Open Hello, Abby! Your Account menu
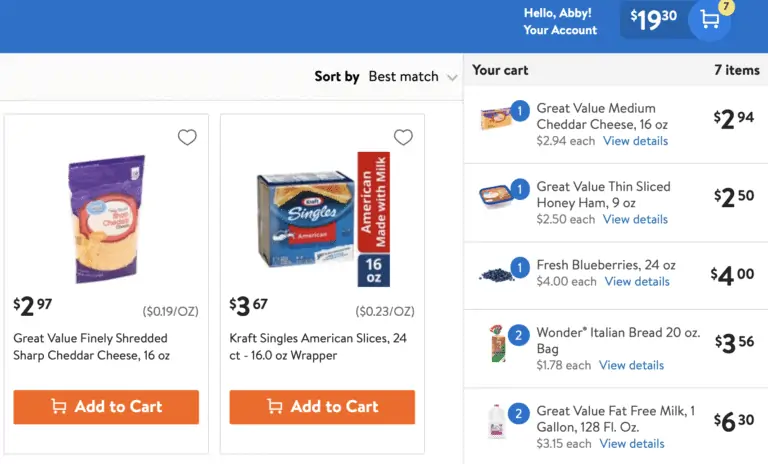This screenshot has height=464, width=768. [559, 21]
